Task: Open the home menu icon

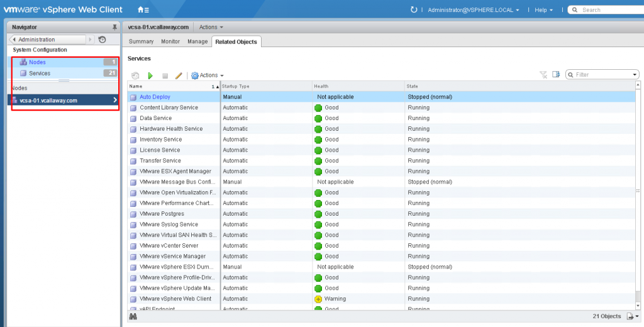Action: [143, 9]
